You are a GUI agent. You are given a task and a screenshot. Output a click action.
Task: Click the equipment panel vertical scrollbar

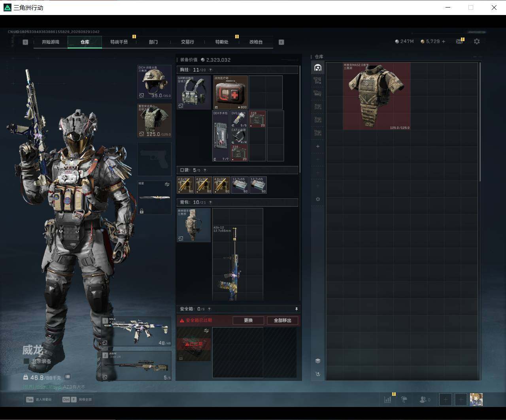coord(300,119)
